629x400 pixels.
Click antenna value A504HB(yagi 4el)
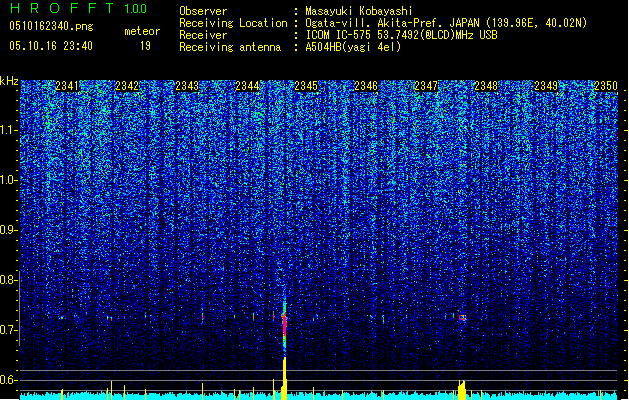(353, 47)
